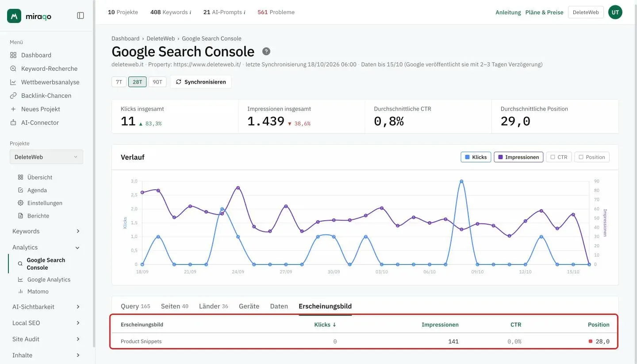Viewport: 637px width, 364px height.
Task: Click the Wettbewerbsanalyse chart icon
Action: coord(13,82)
